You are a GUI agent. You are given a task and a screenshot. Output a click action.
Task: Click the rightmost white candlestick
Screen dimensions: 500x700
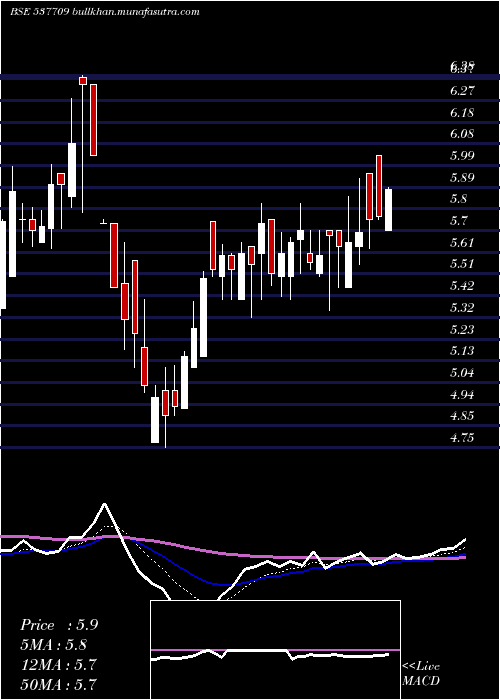[x=388, y=210]
